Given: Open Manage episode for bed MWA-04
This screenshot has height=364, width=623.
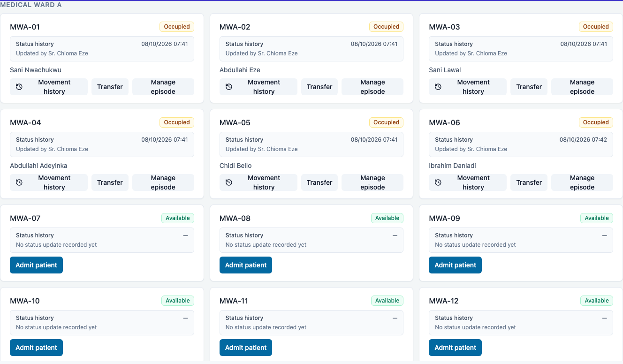Looking at the screenshot, I should point(163,182).
